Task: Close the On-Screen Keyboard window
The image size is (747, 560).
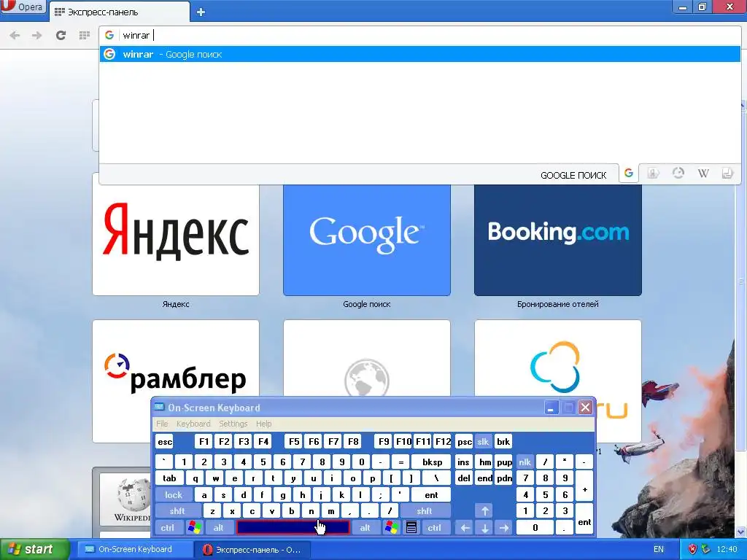Action: tap(586, 408)
